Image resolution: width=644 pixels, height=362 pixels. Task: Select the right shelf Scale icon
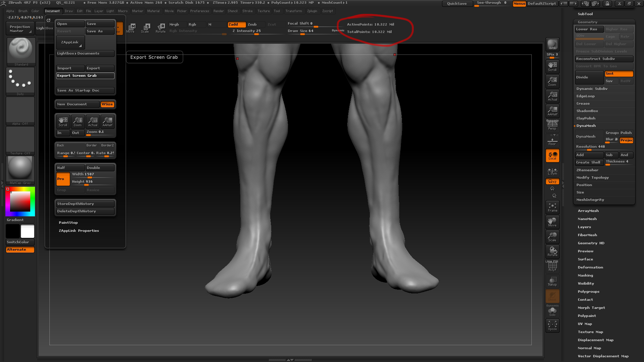tap(552, 237)
